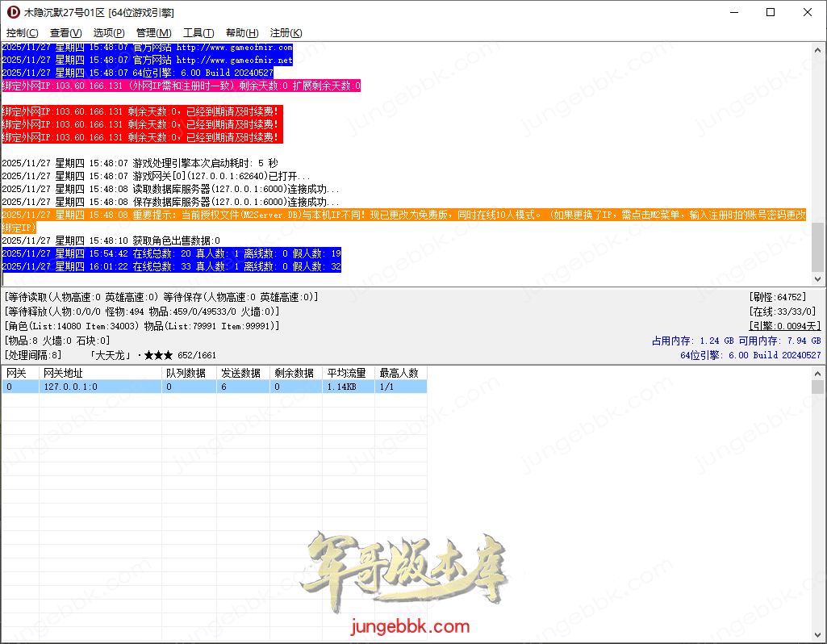Sort by the 网关地址 column header
827x644 pixels.
click(x=100, y=374)
